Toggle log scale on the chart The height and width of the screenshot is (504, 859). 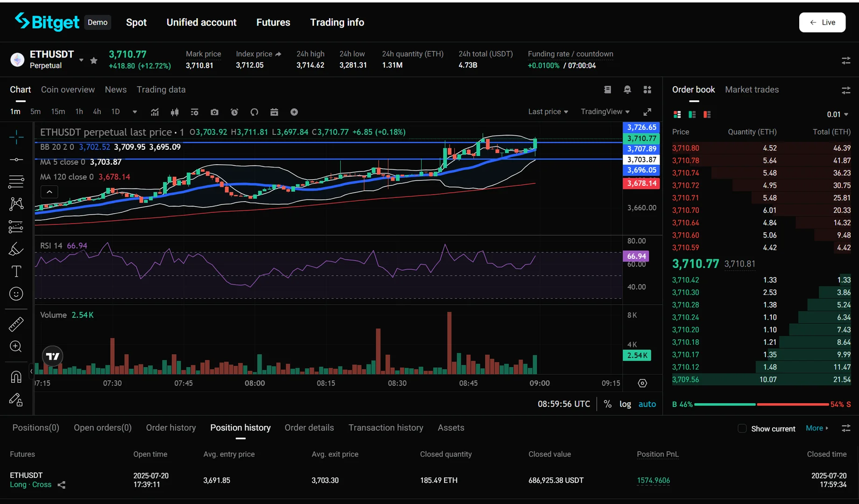pyautogui.click(x=625, y=404)
